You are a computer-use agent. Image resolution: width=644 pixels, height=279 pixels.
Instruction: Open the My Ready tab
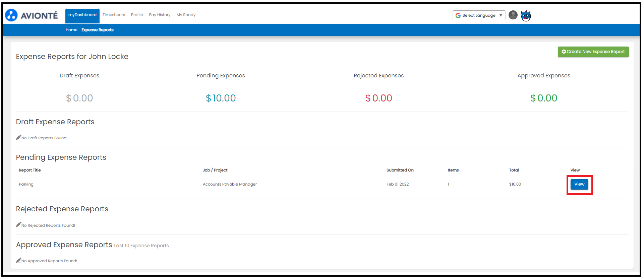(186, 15)
